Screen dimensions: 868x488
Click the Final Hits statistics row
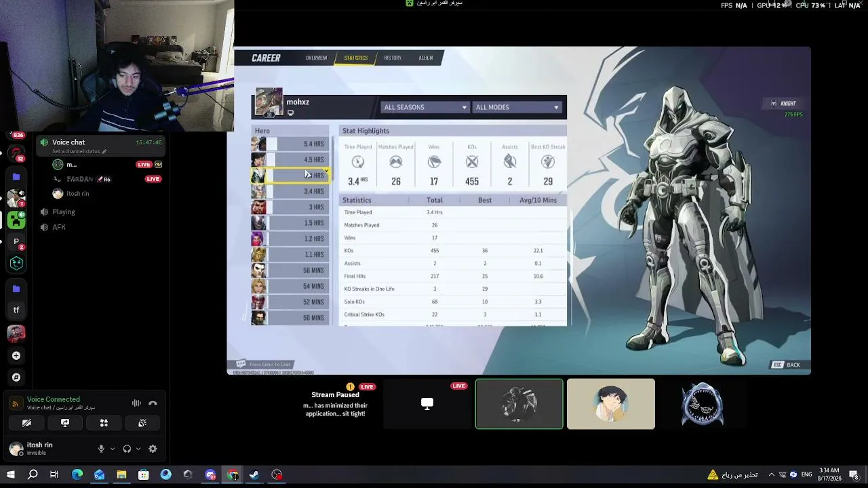452,277
